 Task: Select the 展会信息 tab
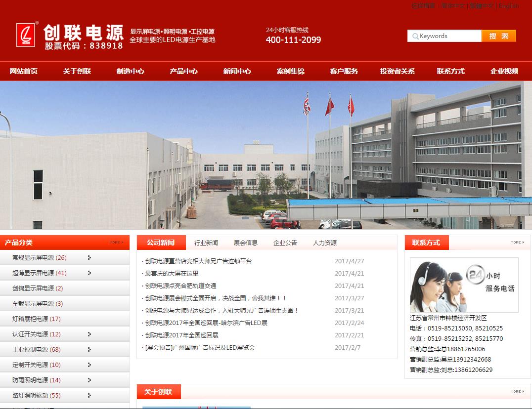[x=246, y=243]
